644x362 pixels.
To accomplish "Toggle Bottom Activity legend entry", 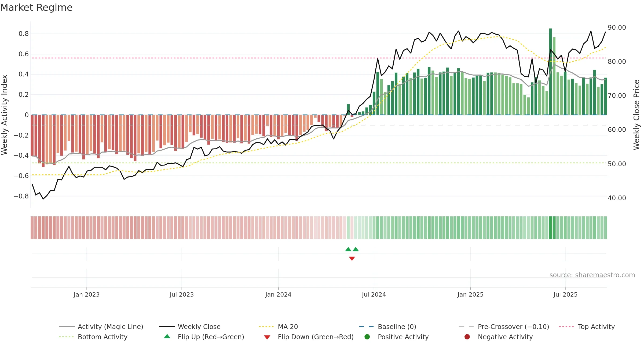I will (x=93, y=337).
